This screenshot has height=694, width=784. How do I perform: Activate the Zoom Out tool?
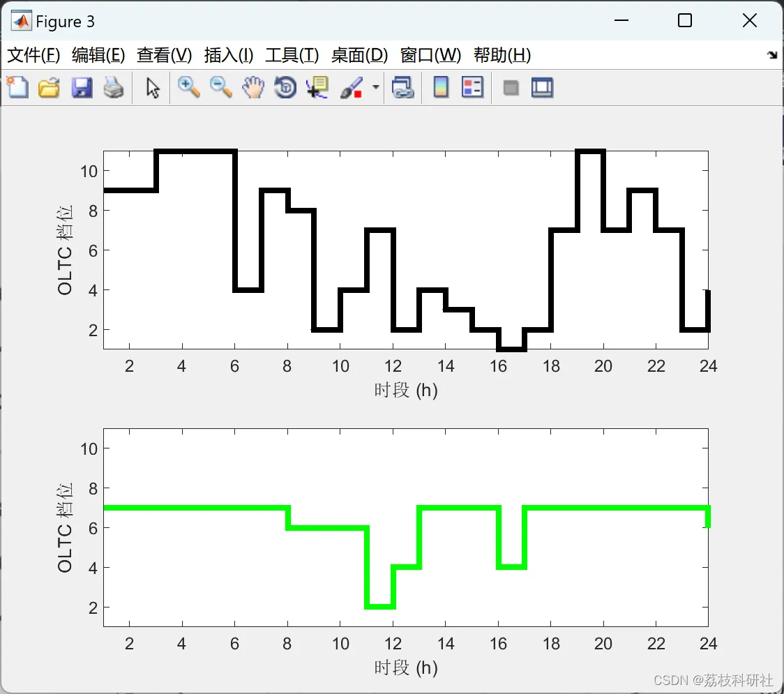[221, 87]
